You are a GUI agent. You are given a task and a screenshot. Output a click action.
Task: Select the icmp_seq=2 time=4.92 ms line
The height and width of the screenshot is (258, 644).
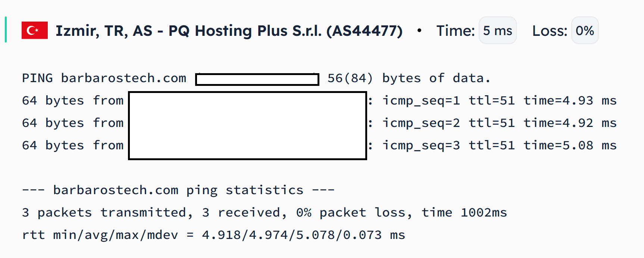point(319,123)
